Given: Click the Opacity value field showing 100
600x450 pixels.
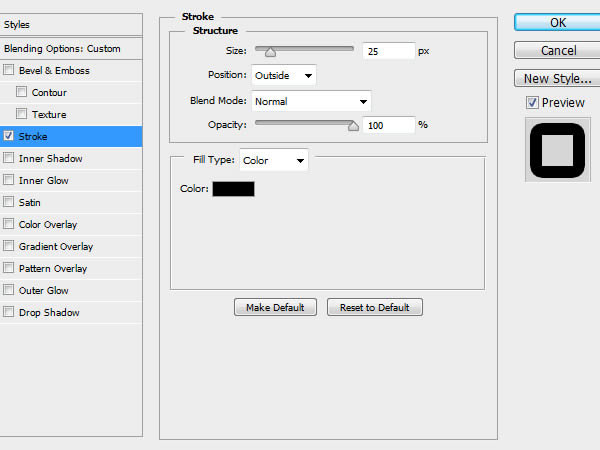Looking at the screenshot, I should [x=389, y=126].
